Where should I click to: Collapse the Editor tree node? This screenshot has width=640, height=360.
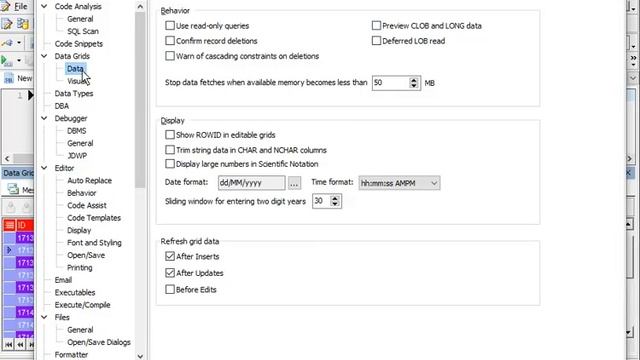pos(44,168)
